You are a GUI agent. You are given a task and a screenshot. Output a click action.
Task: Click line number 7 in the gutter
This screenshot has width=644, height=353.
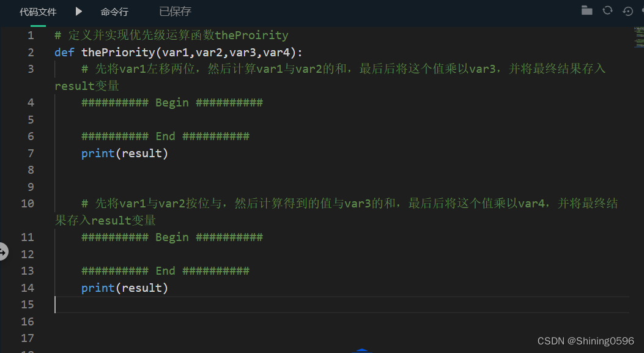tap(31, 152)
